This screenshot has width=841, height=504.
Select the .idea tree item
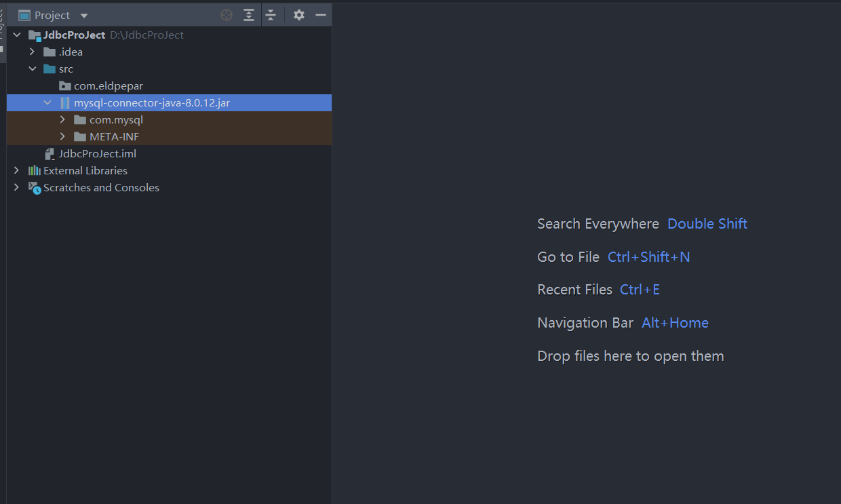[71, 52]
